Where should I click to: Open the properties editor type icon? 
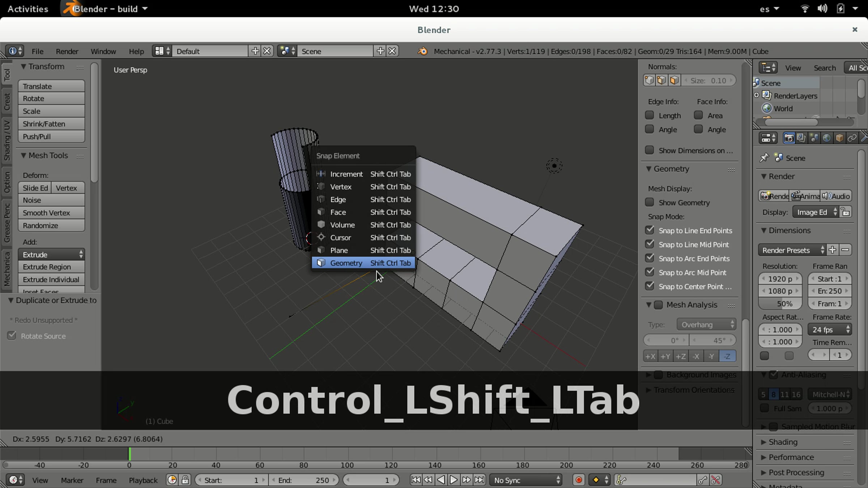pyautogui.click(x=768, y=138)
